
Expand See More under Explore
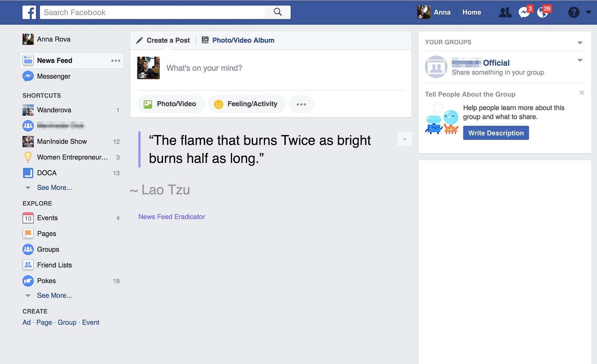54,295
